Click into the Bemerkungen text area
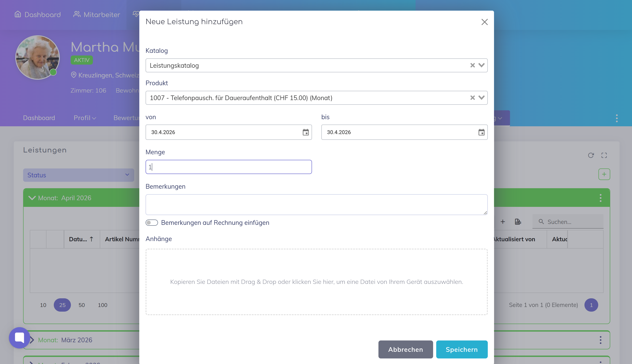The height and width of the screenshot is (364, 632). 316,204
